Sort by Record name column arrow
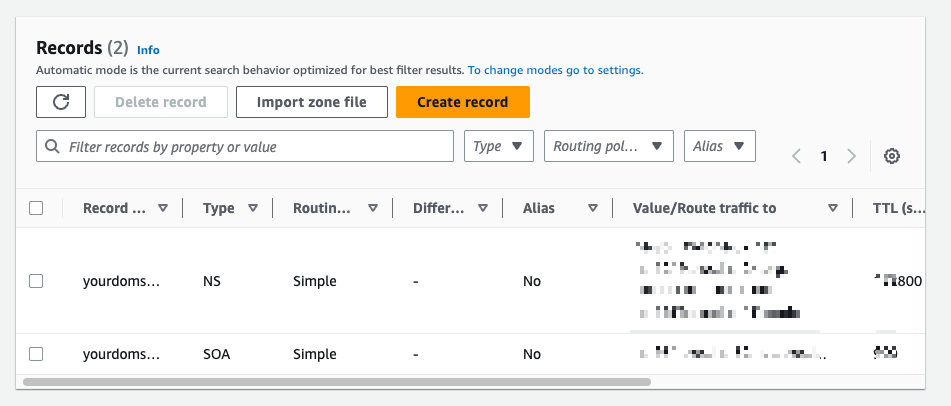 tap(163, 208)
